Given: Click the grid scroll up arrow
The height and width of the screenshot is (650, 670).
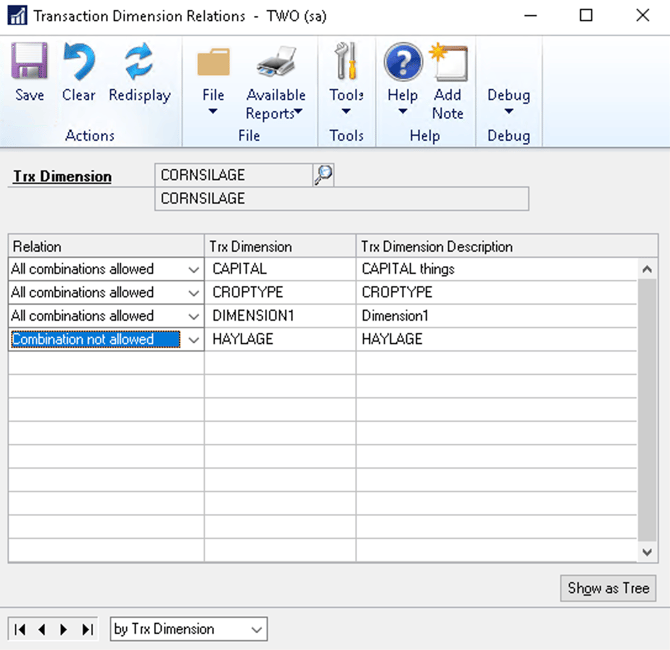Looking at the screenshot, I should pyautogui.click(x=647, y=269).
